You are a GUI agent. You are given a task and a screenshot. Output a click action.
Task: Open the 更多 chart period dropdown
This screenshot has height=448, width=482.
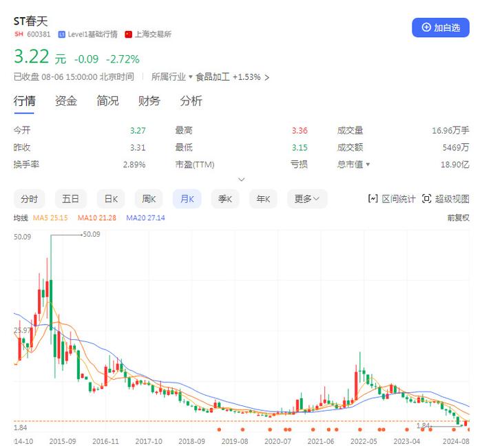(x=307, y=199)
